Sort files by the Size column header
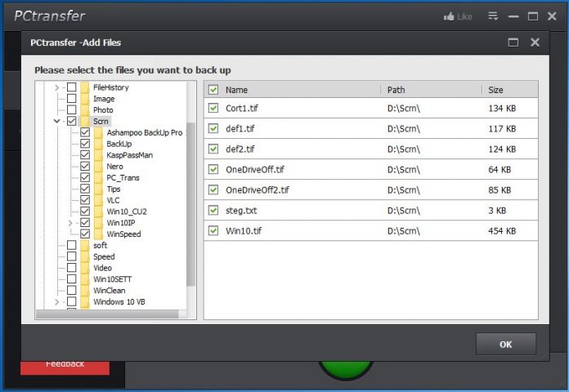569x392 pixels. [x=496, y=90]
